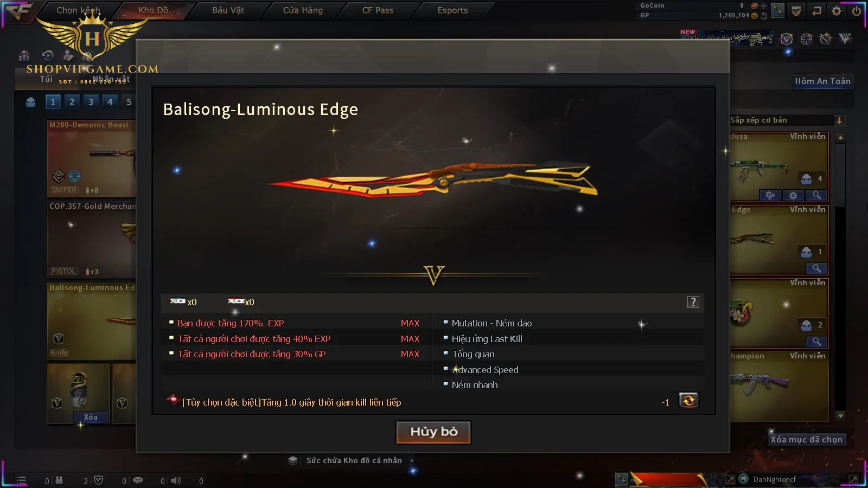The image size is (868, 488).
Task: Click the power exit icon at top right
Action: (x=857, y=11)
